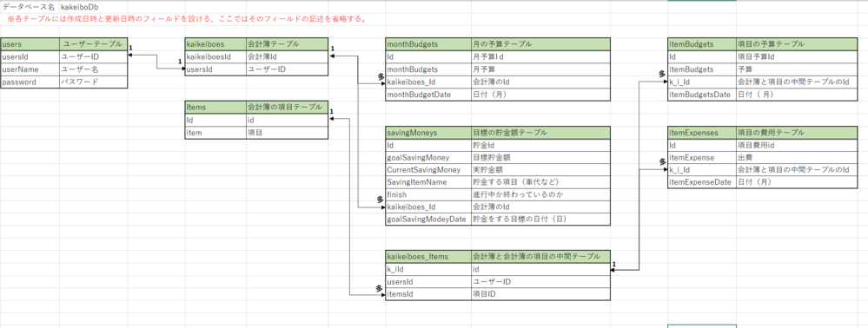Click the 目標の貯金額テーブル header cell
Image resolution: width=868 pixels, height=328 pixels.
540,133
